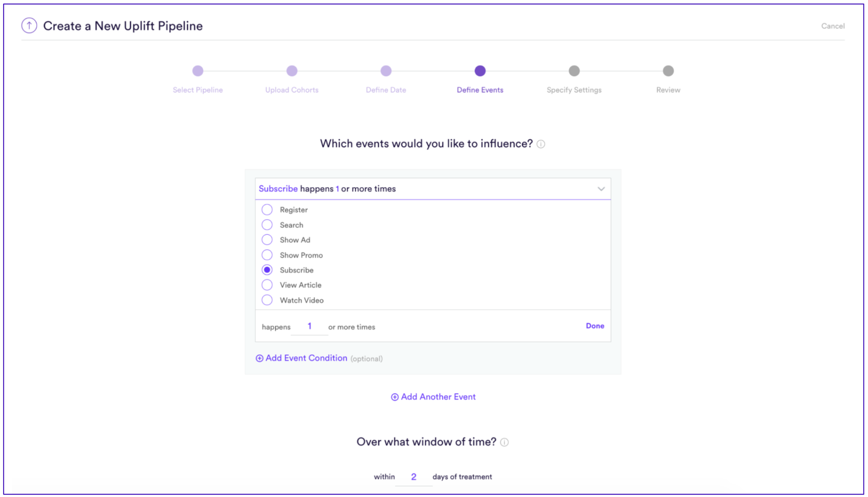Viewport: 868px width, 497px height.
Task: Click the Register label text
Action: coord(294,210)
